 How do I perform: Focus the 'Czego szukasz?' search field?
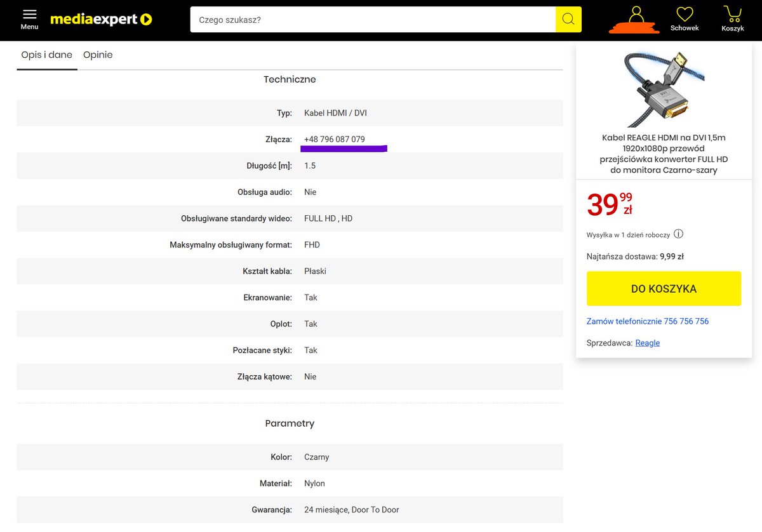(x=373, y=20)
